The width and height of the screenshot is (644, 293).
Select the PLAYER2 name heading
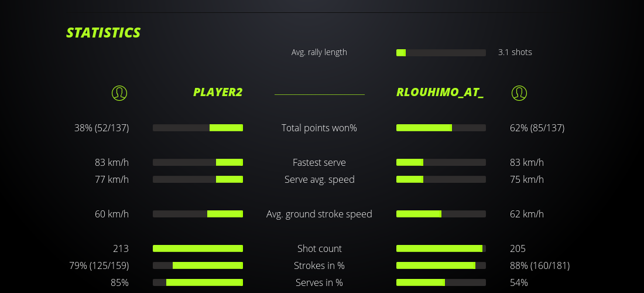(218, 93)
